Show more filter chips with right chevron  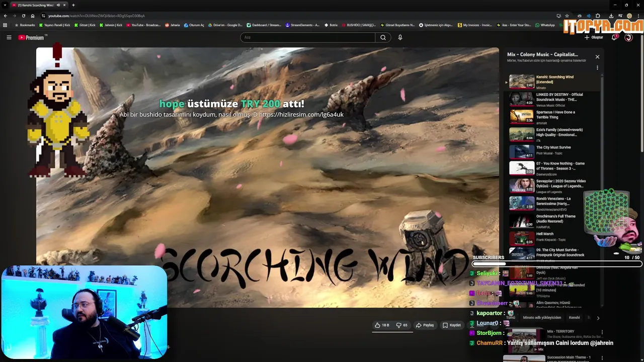[x=598, y=318]
